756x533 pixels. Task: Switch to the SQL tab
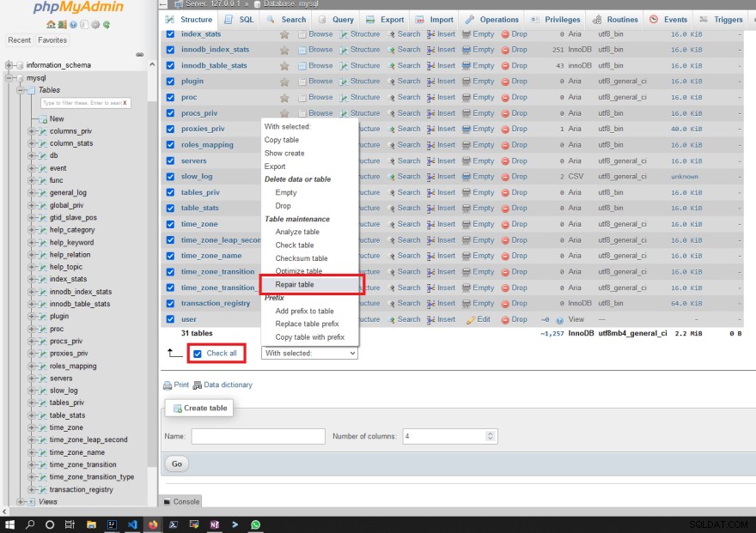(240, 20)
